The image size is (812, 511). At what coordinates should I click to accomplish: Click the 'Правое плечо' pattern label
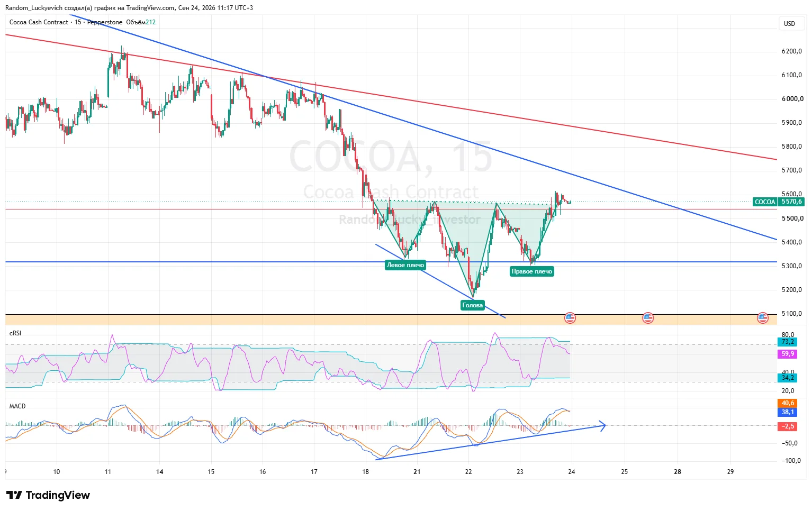click(x=531, y=271)
